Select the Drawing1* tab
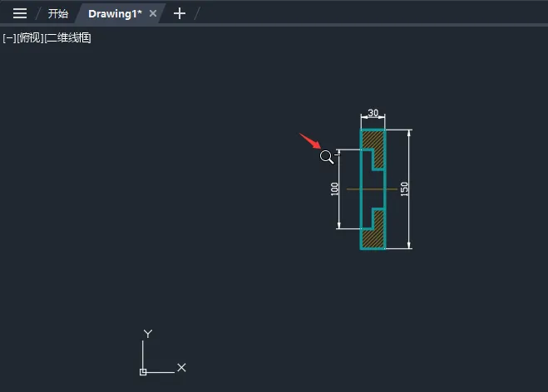The width and height of the screenshot is (548, 392). point(115,13)
